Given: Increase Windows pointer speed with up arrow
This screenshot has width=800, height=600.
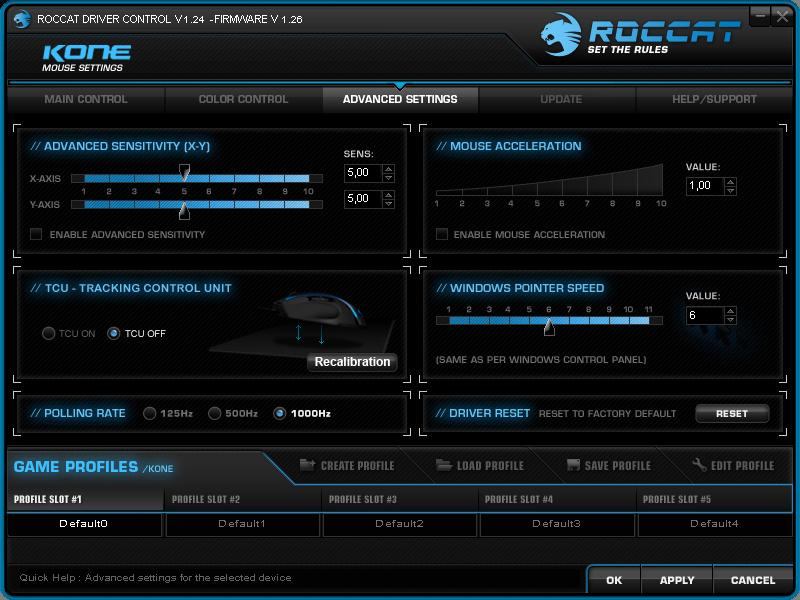Looking at the screenshot, I should pyautogui.click(x=730, y=311).
